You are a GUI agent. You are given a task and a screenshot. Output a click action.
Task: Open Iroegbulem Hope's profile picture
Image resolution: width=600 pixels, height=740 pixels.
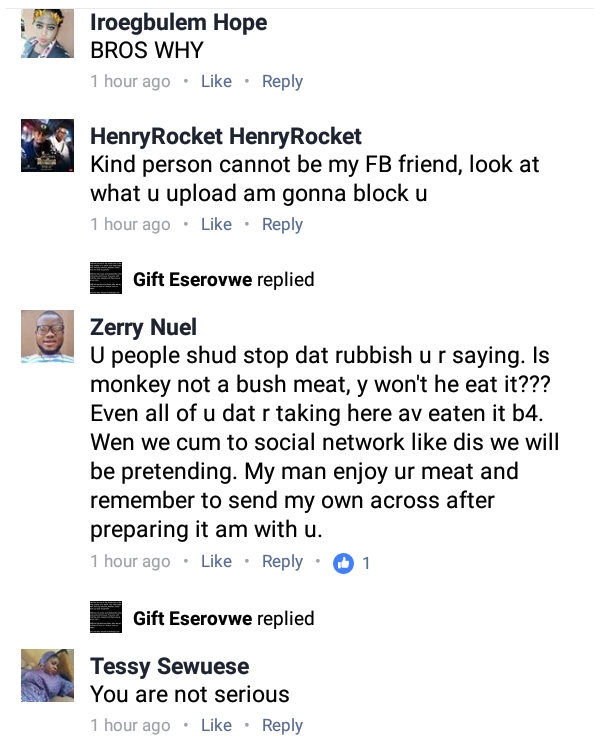(47, 34)
